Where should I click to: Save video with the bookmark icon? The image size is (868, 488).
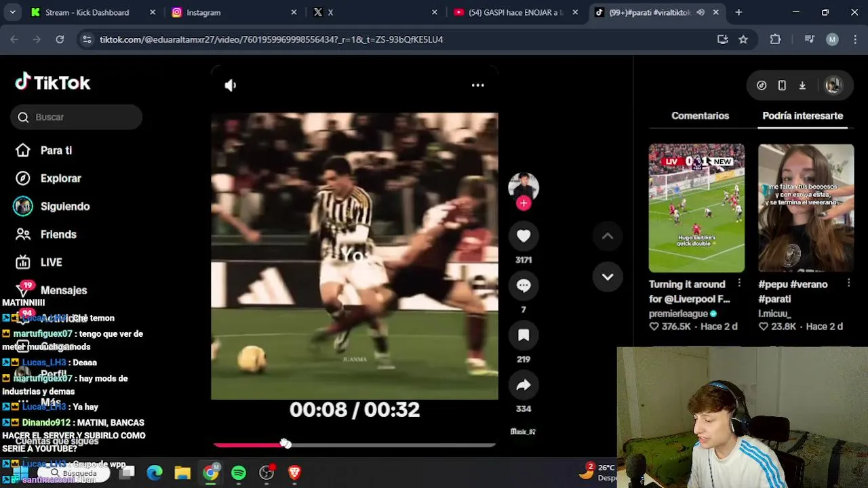click(524, 335)
